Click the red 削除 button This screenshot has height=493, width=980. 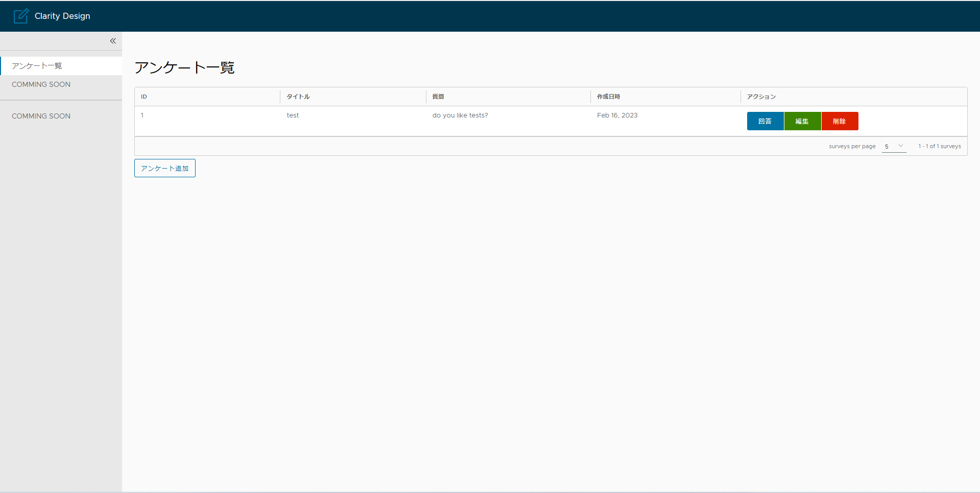pyautogui.click(x=840, y=121)
